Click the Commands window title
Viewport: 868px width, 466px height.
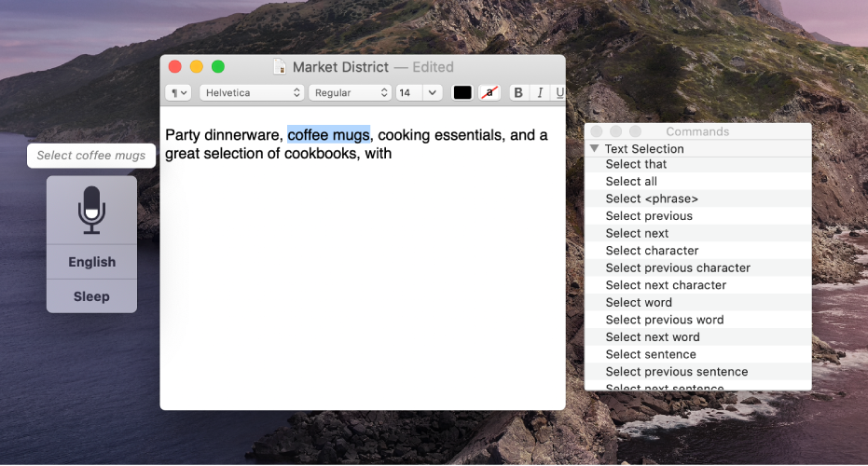click(697, 131)
